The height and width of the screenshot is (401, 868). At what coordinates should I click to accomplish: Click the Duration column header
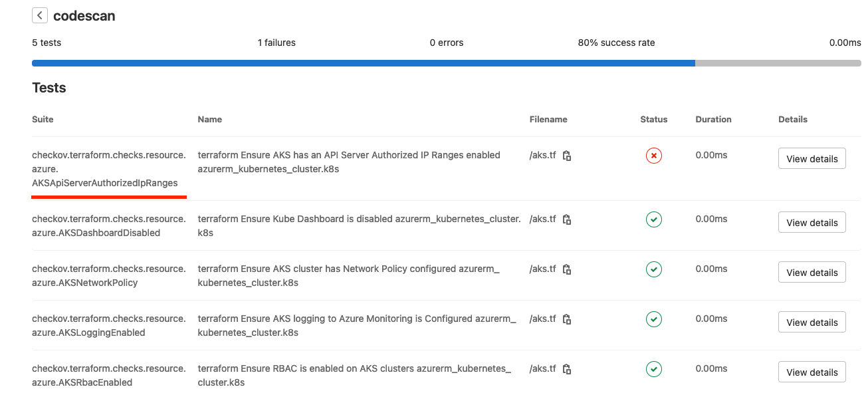point(713,119)
